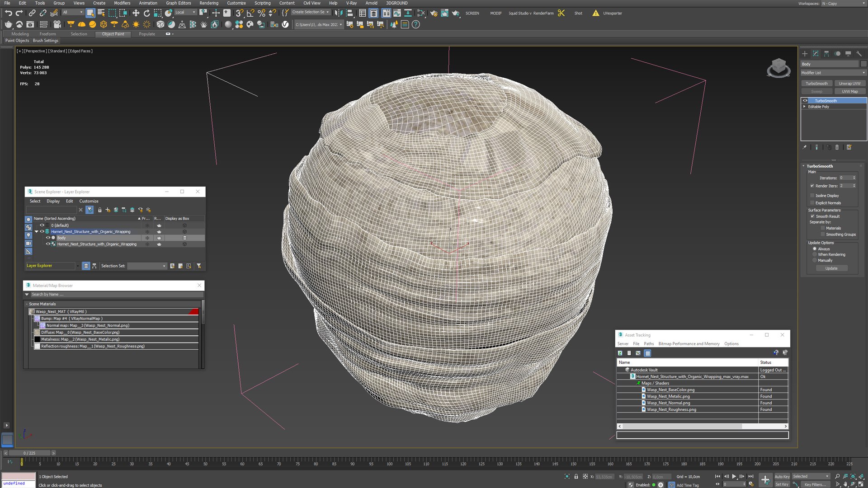
Task: Click Configure Modifier Sets icon
Action: (849, 147)
